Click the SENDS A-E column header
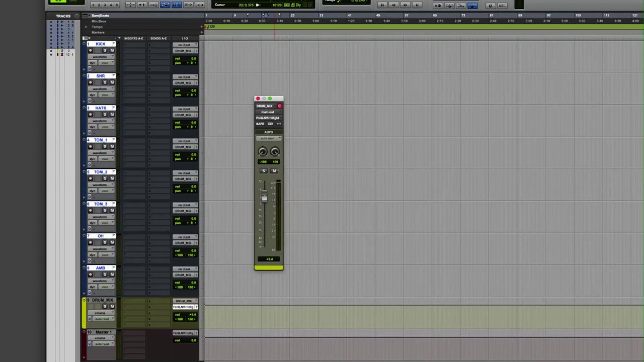The image size is (644, 362). (x=158, y=38)
